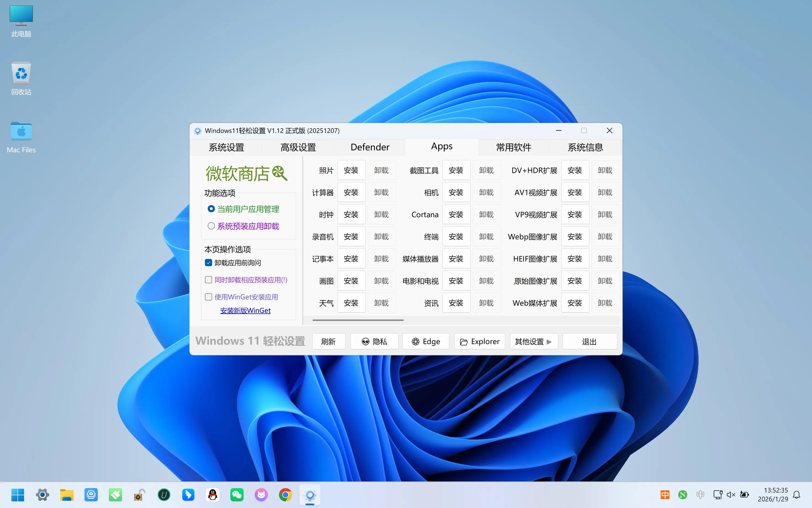Image resolution: width=812 pixels, height=508 pixels.
Task: Click the horizontal scrollbar under apps list
Action: click(358, 320)
